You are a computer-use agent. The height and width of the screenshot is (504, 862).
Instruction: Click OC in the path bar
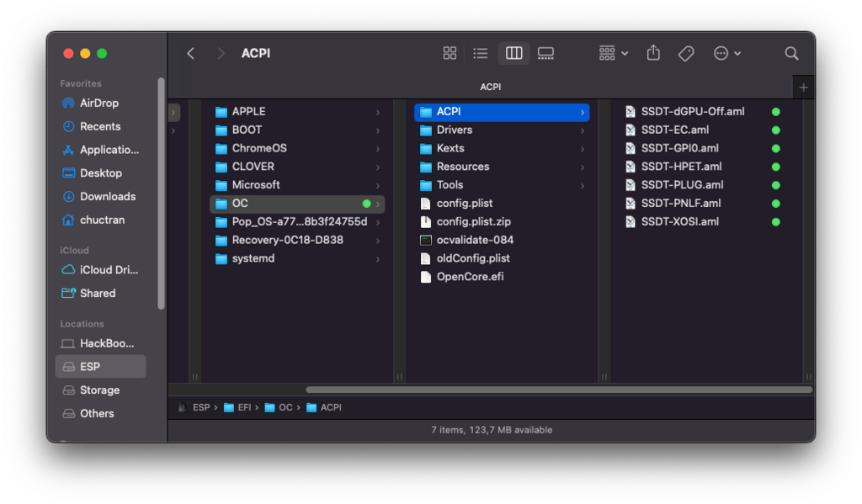coord(285,407)
